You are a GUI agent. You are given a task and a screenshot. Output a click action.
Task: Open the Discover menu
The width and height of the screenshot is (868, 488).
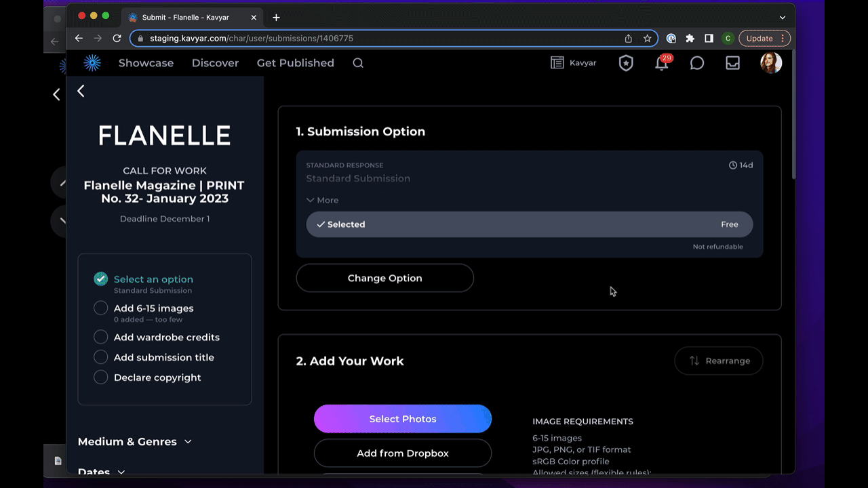[x=215, y=63]
